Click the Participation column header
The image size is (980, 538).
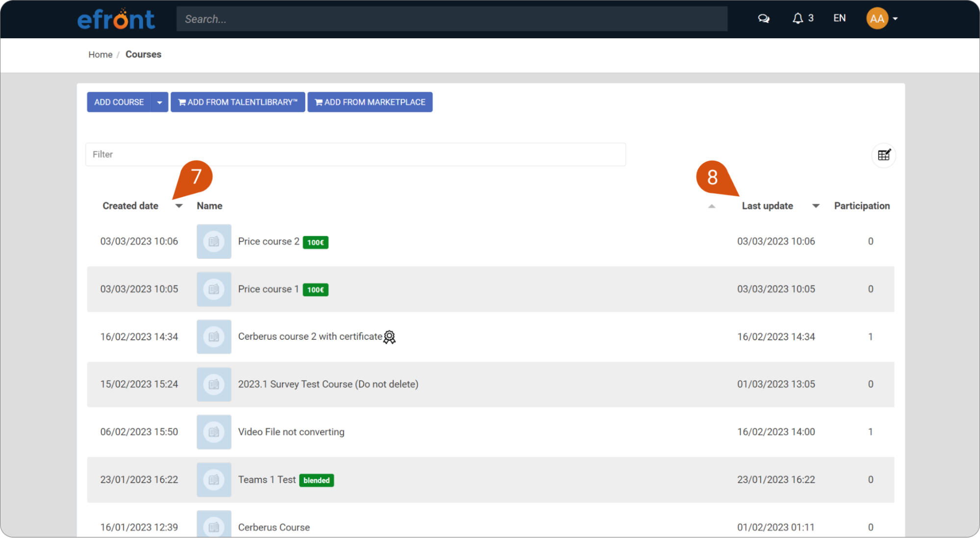point(862,206)
